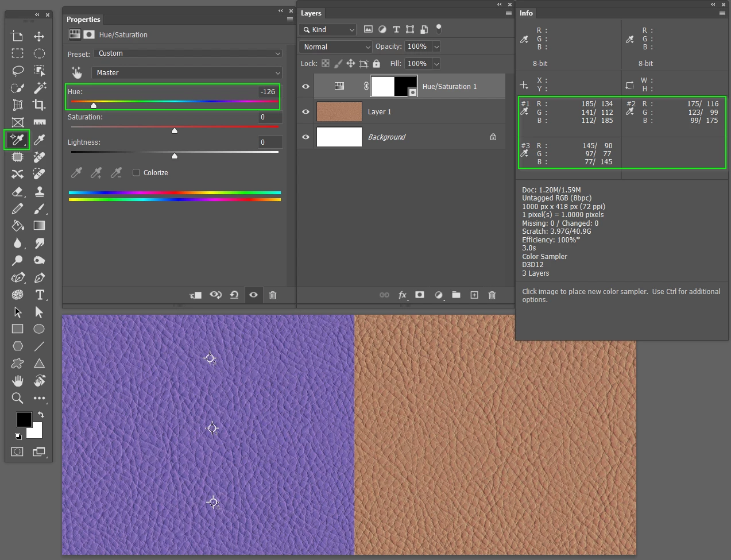731x560 pixels.
Task: Create a new layer with plus icon
Action: [474, 295]
